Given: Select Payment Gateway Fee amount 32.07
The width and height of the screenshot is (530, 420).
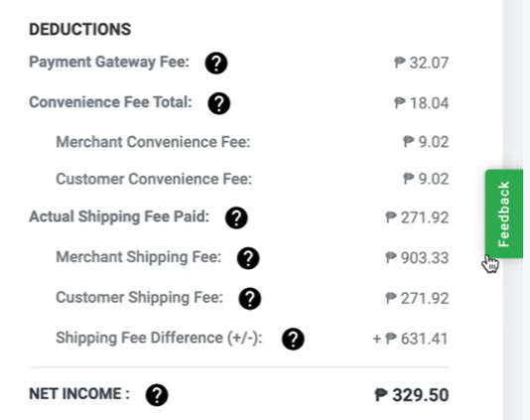Looking at the screenshot, I should coord(422,63).
